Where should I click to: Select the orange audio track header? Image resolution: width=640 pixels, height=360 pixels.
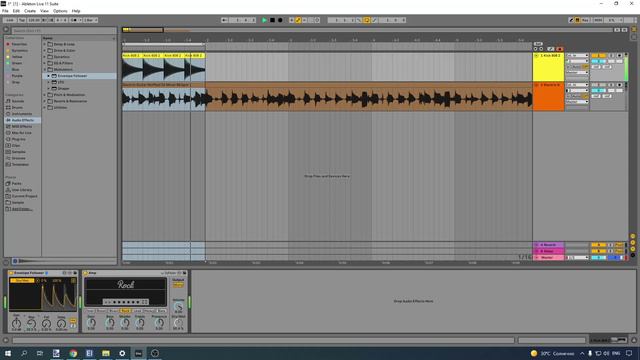pyautogui.click(x=548, y=97)
